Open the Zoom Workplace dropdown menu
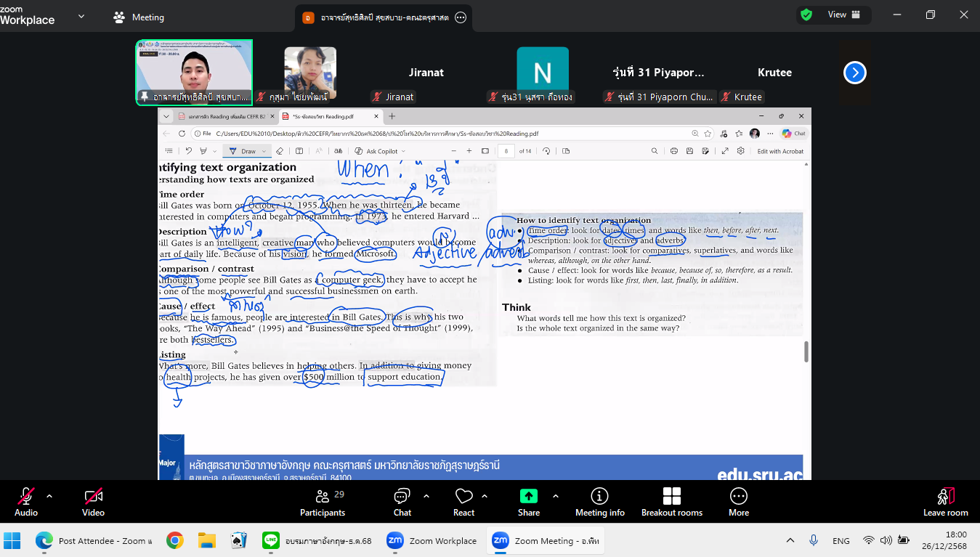The height and width of the screenshot is (557, 980). tap(81, 16)
